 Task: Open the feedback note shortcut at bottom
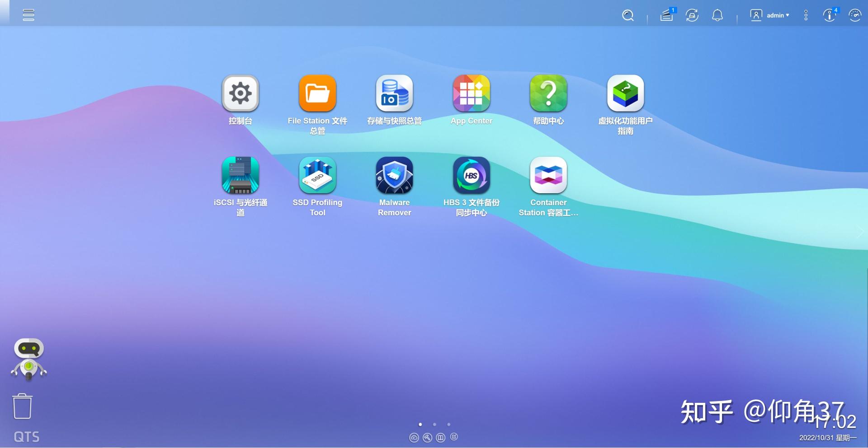coord(454,437)
